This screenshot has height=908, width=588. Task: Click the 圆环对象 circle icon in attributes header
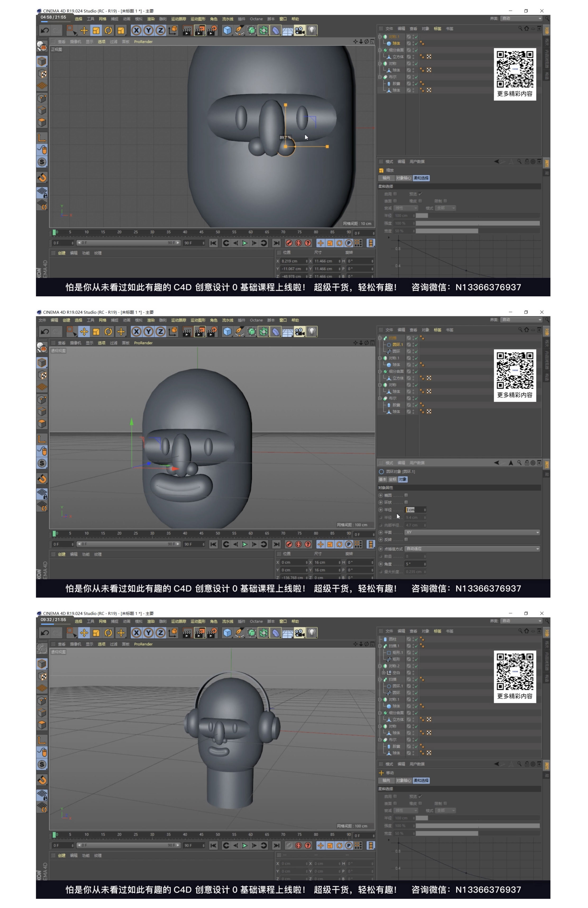(x=381, y=472)
